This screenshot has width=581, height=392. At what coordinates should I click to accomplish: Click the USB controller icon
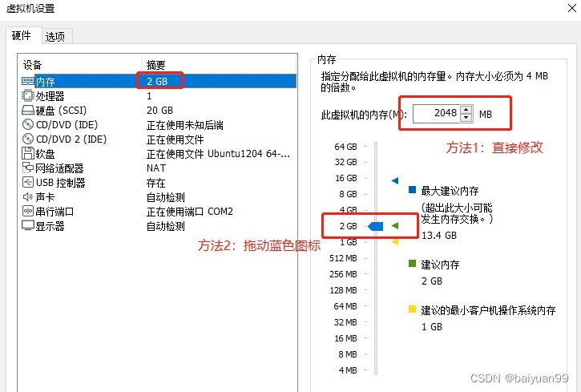pyautogui.click(x=28, y=182)
